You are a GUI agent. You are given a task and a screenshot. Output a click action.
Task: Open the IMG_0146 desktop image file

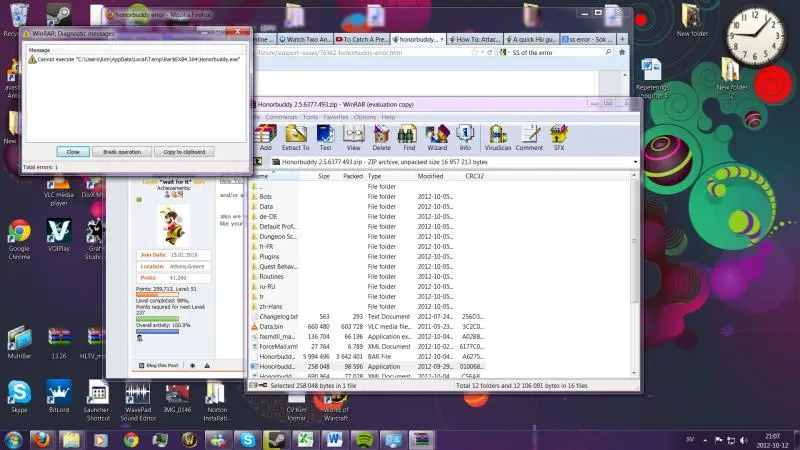coord(177,398)
